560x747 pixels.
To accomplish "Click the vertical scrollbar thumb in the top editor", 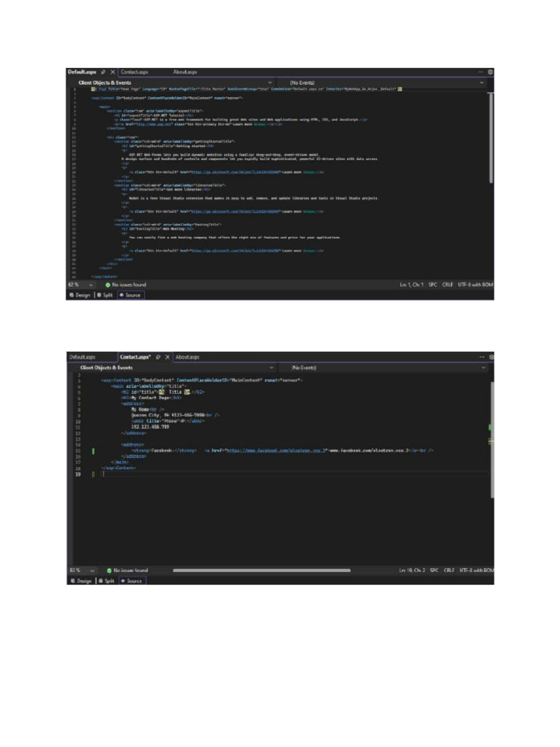I will point(491,137).
